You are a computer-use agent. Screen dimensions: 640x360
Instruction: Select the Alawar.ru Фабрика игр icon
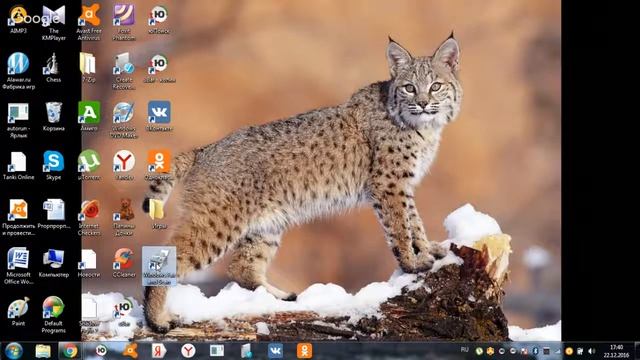click(18, 71)
